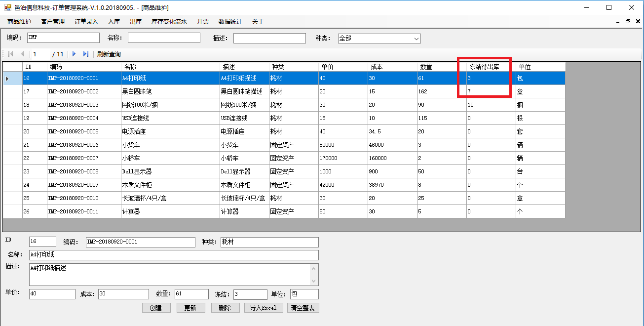The image size is (644, 326).
Task: Click the detail 描述 multiline text box
Action: pyautogui.click(x=174, y=274)
